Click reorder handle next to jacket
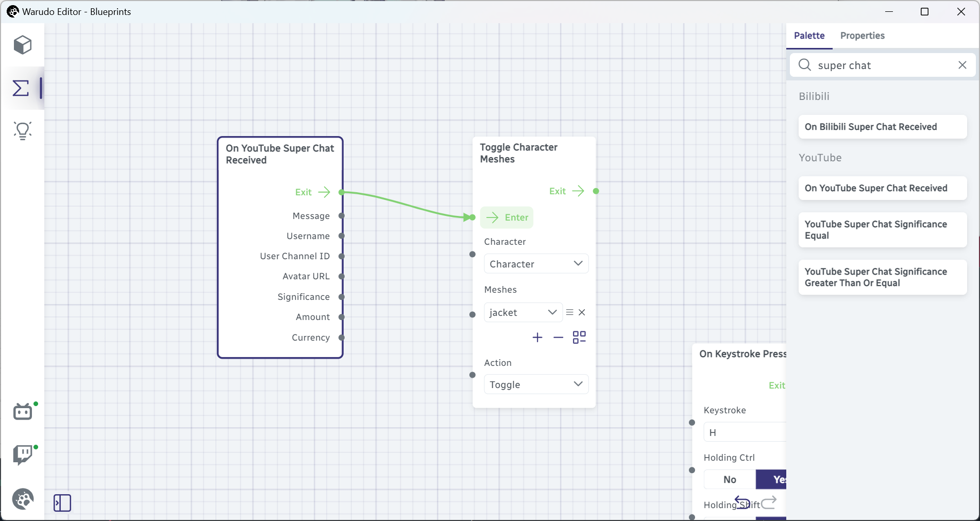This screenshot has height=521, width=980. click(569, 312)
